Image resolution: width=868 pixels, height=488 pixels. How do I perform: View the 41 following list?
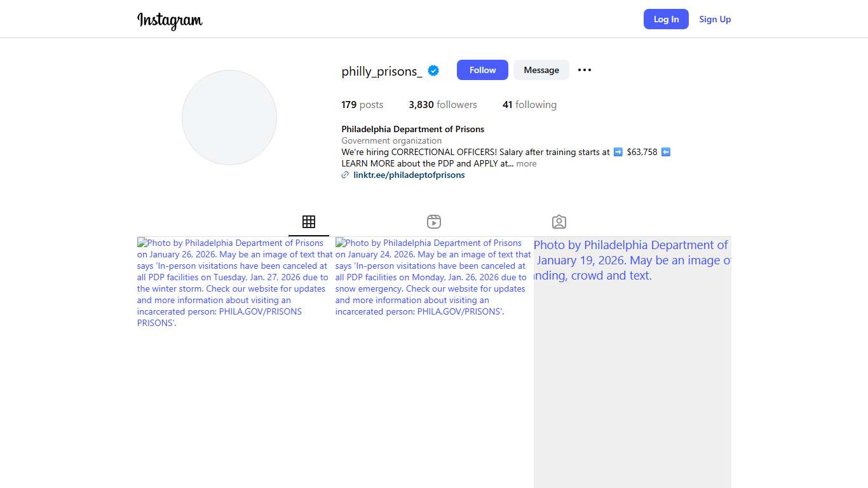529,105
